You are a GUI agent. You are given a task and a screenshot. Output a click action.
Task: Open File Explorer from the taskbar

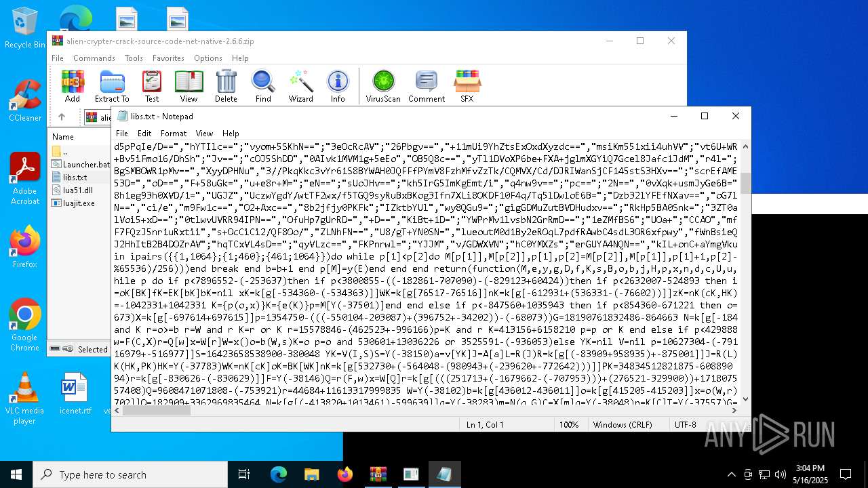311,474
